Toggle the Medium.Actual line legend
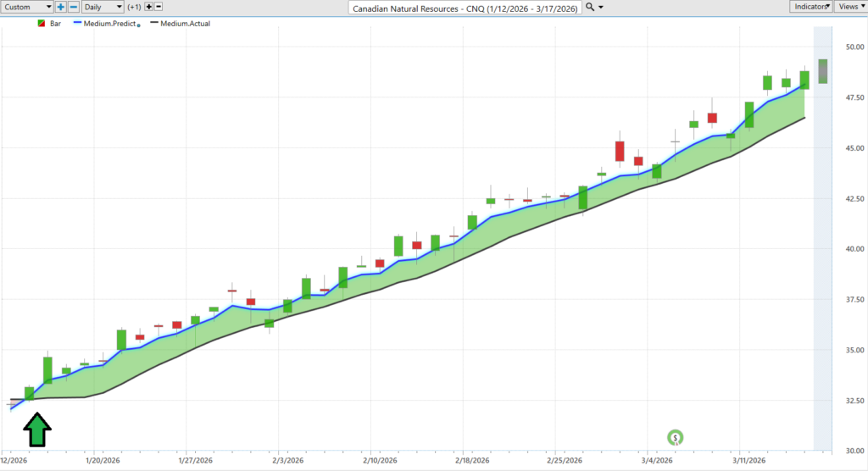The height and width of the screenshot is (471, 868). [x=180, y=23]
